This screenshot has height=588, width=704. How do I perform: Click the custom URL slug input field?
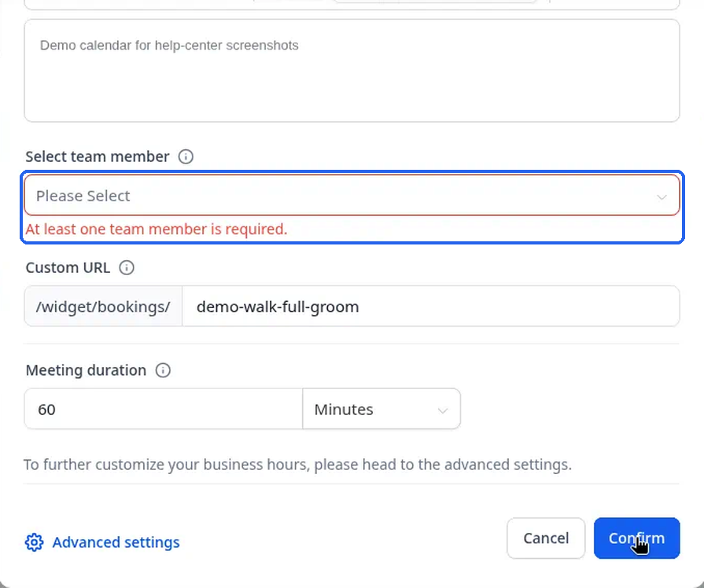[431, 307]
